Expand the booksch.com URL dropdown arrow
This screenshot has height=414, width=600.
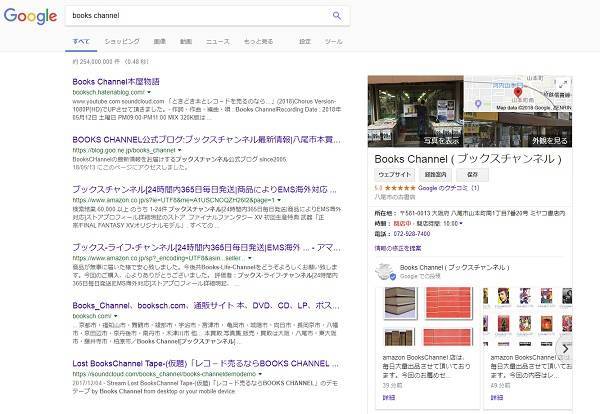(116, 316)
